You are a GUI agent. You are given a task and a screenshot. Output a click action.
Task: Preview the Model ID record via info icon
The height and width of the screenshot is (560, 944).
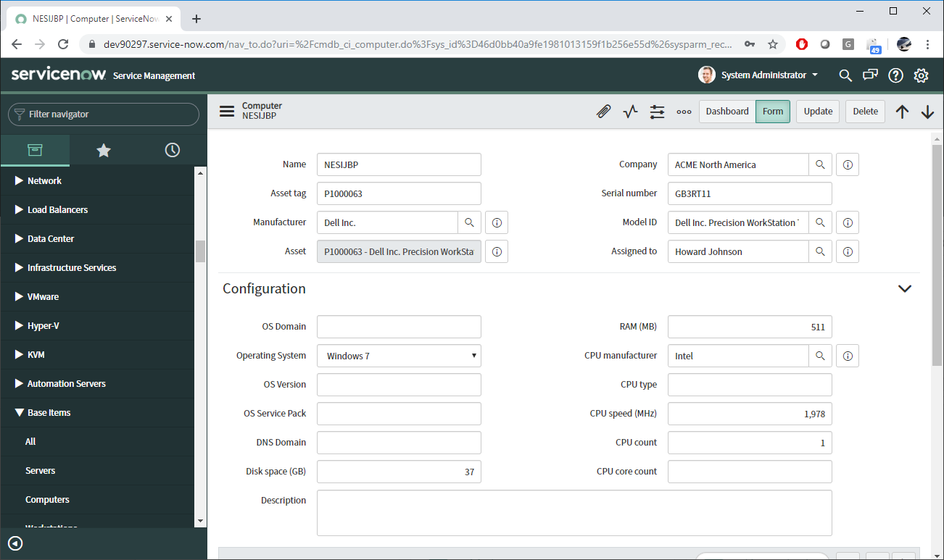coord(847,222)
